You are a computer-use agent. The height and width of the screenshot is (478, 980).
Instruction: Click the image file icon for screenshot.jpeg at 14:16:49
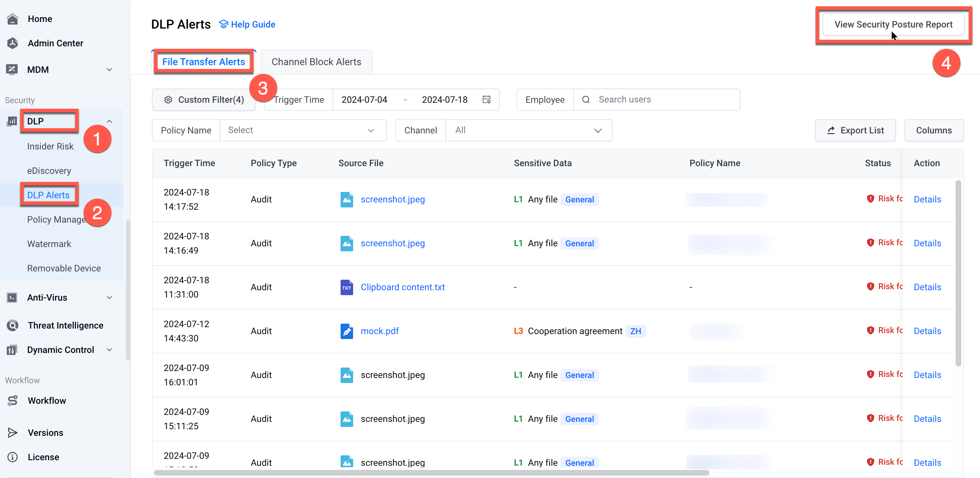pos(347,243)
